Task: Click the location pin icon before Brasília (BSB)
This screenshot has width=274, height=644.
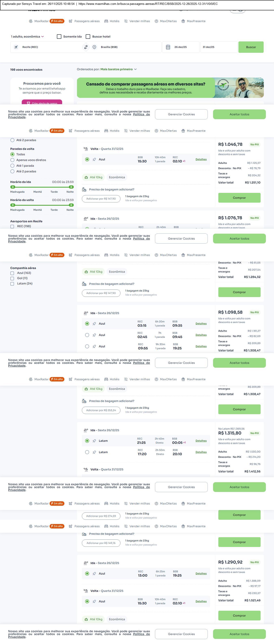Action: [94, 47]
